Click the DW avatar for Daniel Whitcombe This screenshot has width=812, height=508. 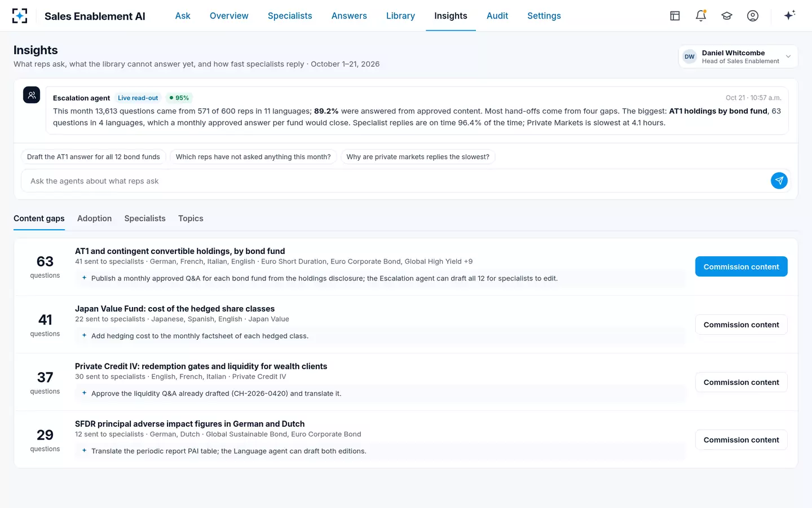pos(690,56)
